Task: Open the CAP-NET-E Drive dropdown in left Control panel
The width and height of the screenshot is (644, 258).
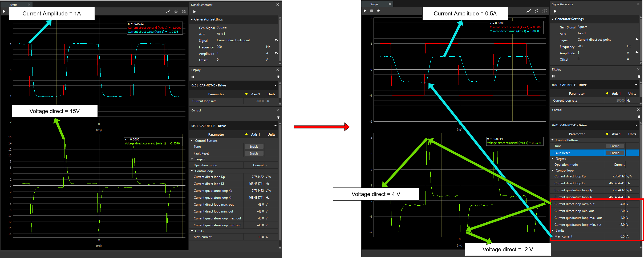Action: coord(275,126)
